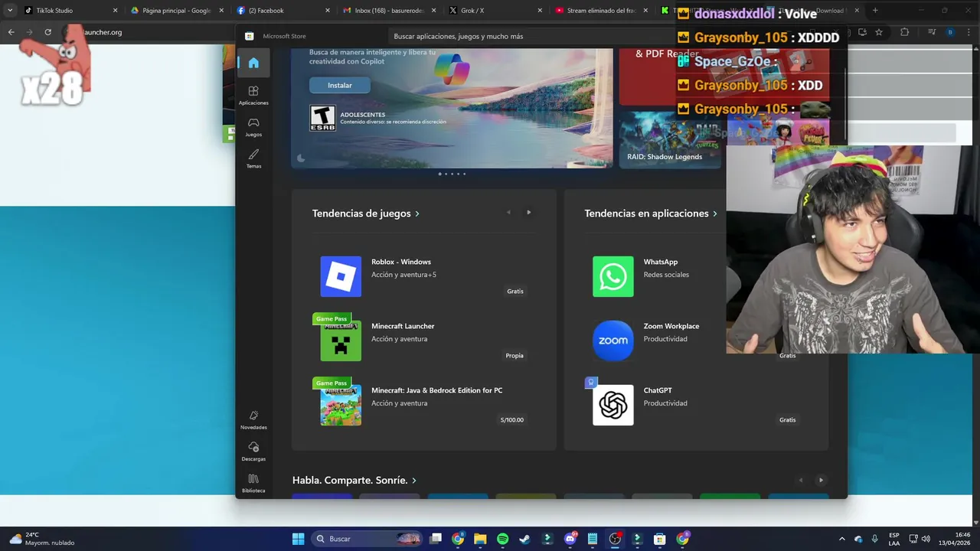Select carousel pagination dots under banner
This screenshot has height=551, width=980.
(x=452, y=174)
